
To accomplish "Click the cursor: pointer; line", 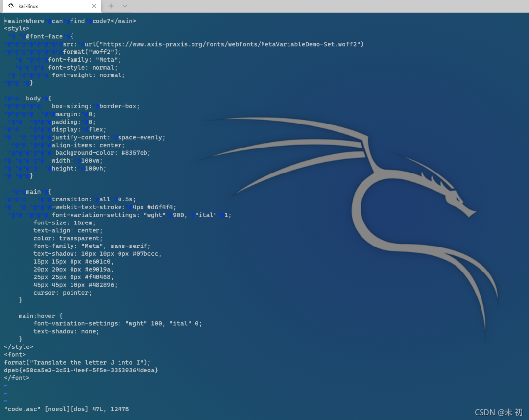I will (63, 293).
